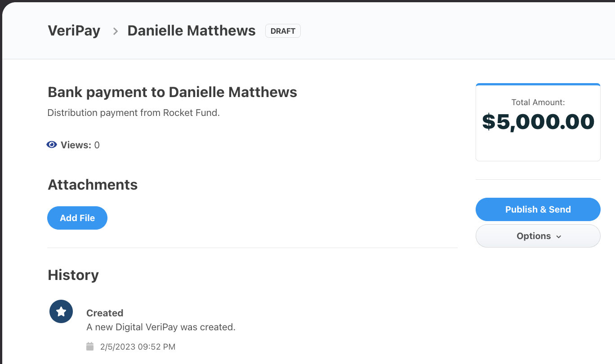Screen dimensions: 615x364
Task: Click the star icon on the Created history entry
Action: pyautogui.click(x=61, y=311)
